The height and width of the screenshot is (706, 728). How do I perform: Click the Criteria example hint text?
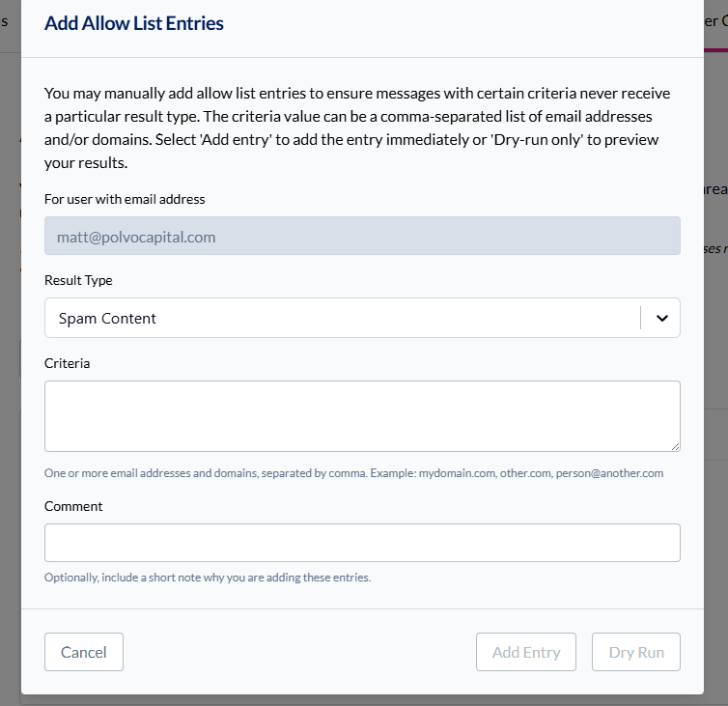pyautogui.click(x=353, y=474)
